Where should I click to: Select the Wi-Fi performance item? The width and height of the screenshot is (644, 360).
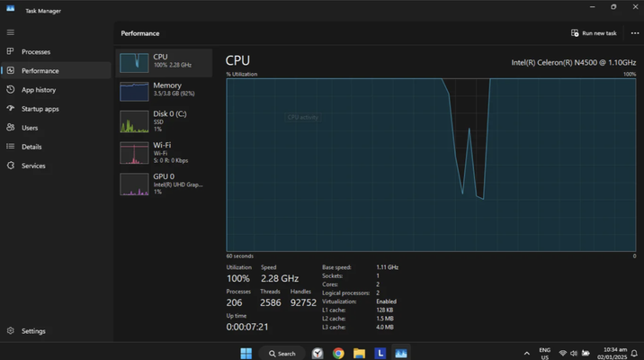(164, 152)
